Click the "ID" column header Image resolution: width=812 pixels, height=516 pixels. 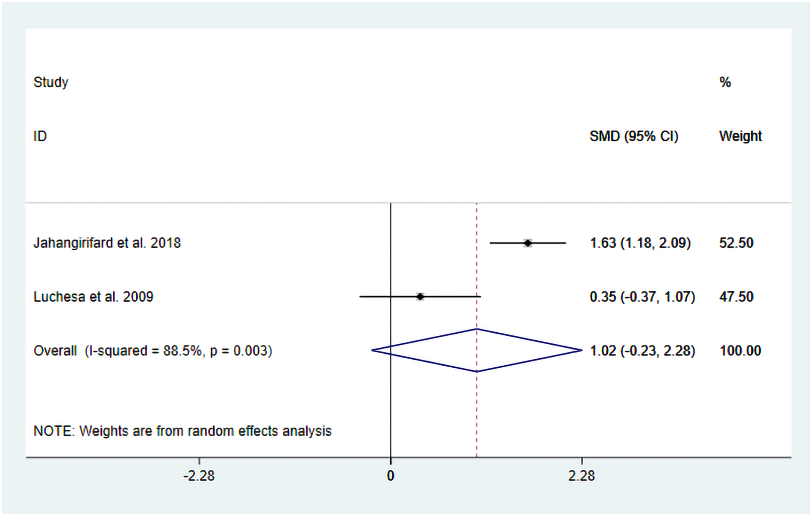pyautogui.click(x=40, y=136)
